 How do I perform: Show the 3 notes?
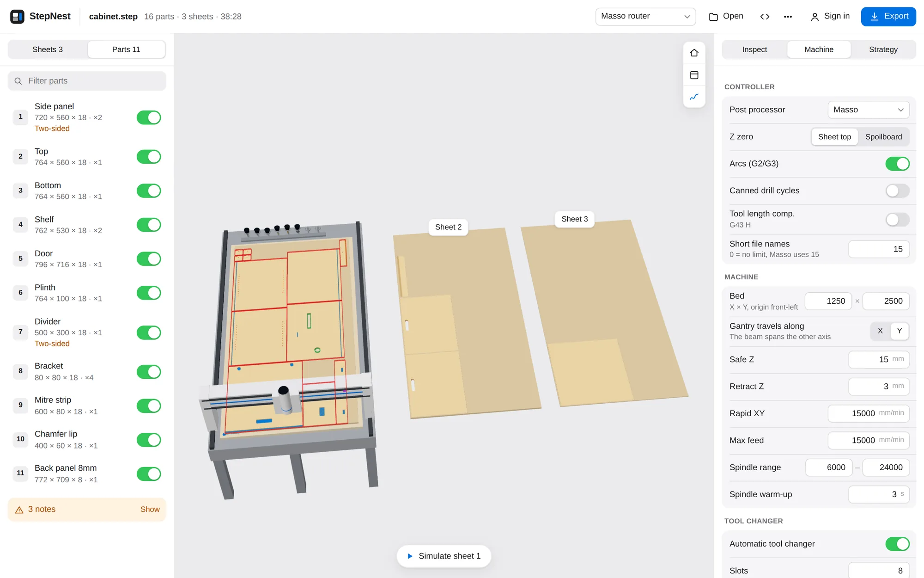click(150, 510)
